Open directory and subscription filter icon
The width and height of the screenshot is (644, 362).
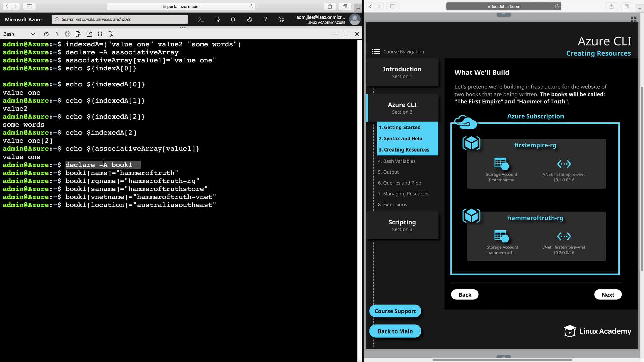pos(217,19)
